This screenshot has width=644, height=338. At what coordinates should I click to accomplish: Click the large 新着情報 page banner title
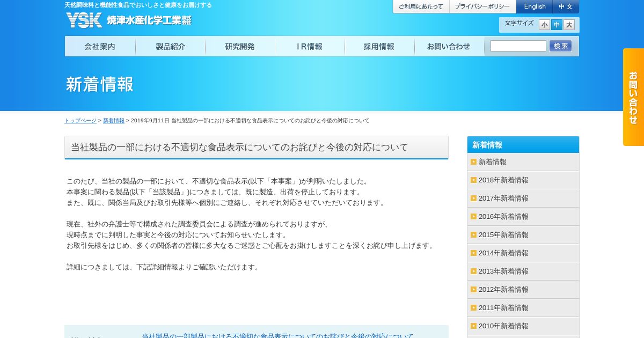pyautogui.click(x=99, y=84)
